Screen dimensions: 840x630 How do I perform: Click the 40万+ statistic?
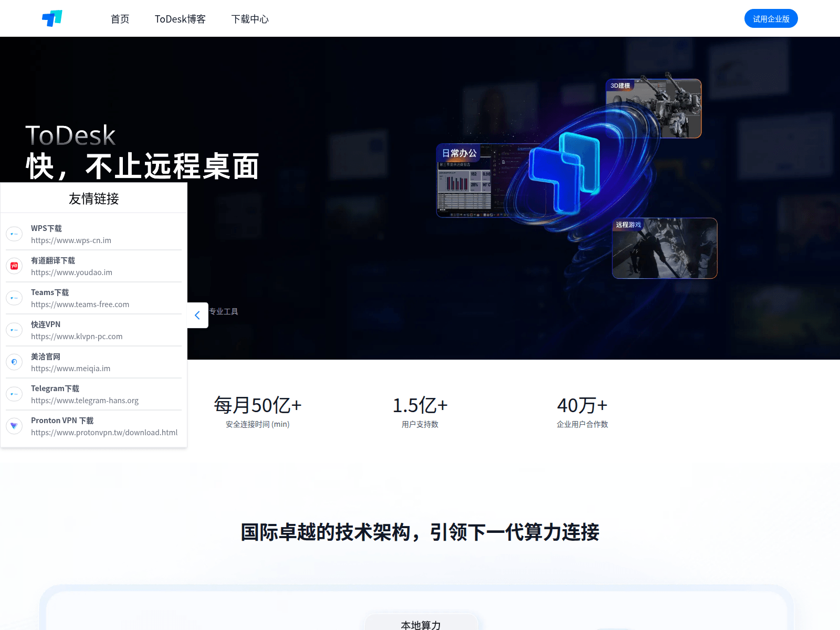coord(582,405)
